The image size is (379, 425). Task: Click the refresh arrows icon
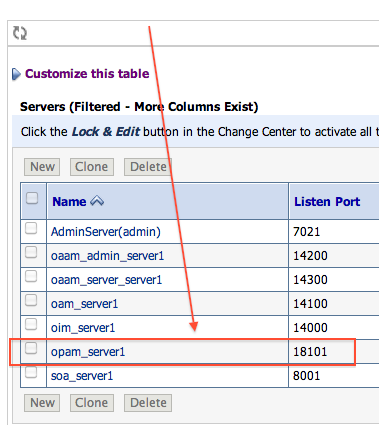pyautogui.click(x=20, y=33)
